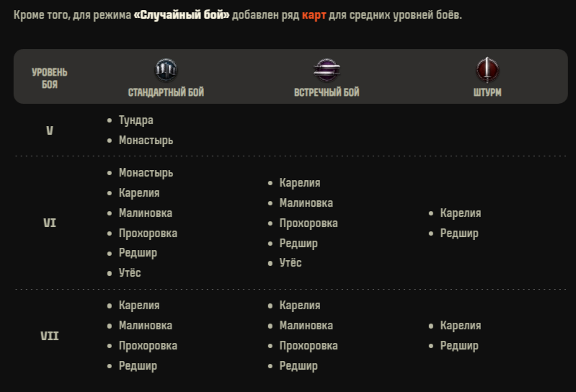Click the Штурм mode icon
Image resolution: width=576 pixels, height=392 pixels.
point(487,70)
